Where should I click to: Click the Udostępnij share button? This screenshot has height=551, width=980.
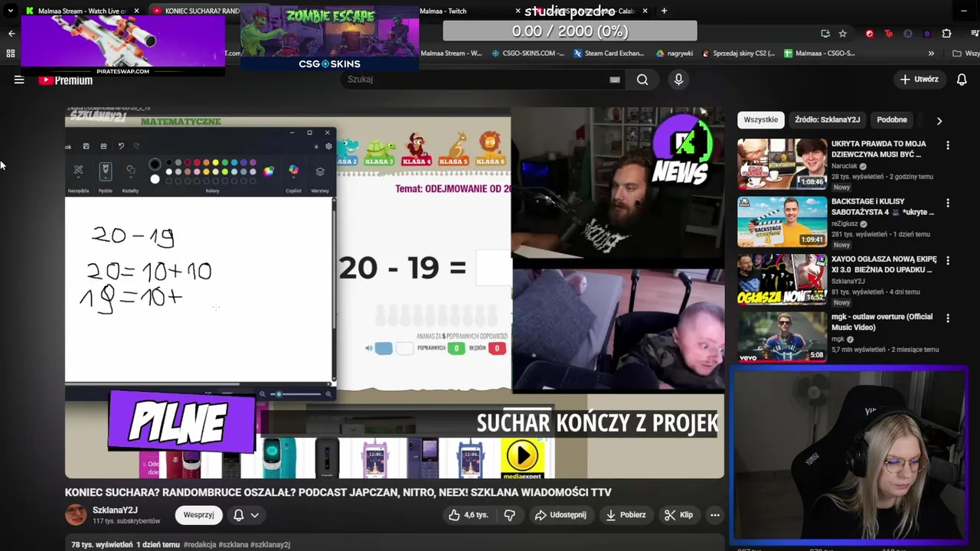560,515
